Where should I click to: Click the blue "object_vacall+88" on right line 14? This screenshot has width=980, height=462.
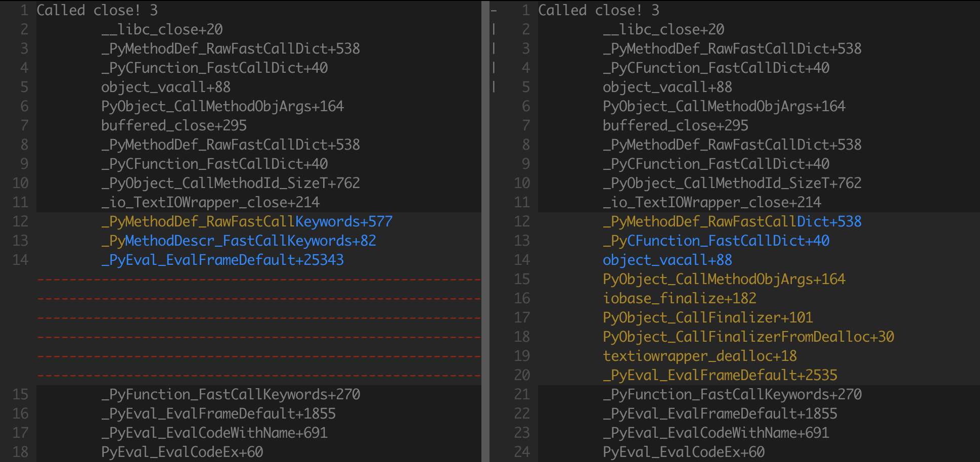click(x=667, y=260)
